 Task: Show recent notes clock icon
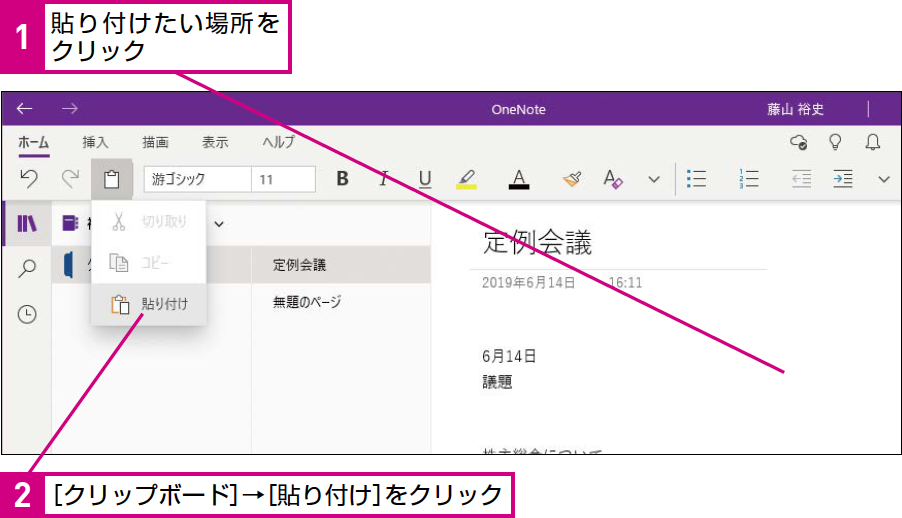[27, 314]
